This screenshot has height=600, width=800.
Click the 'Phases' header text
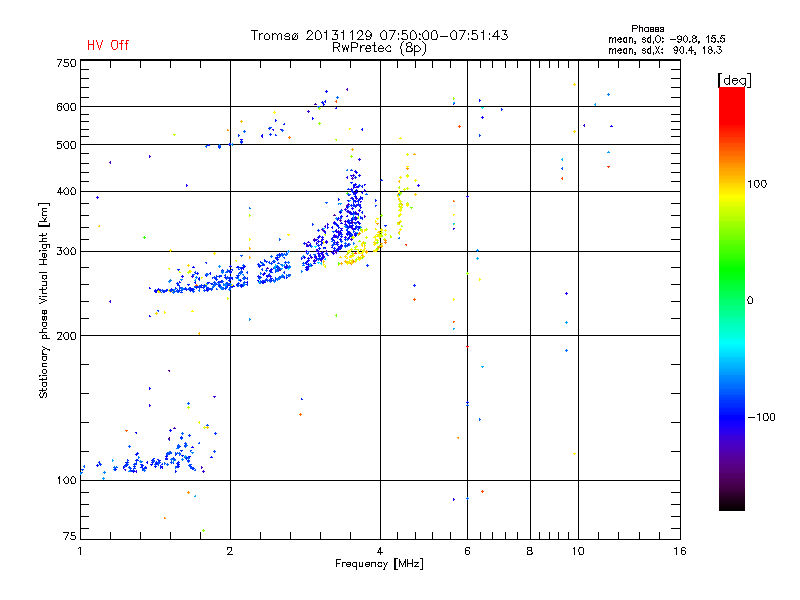coord(647,29)
